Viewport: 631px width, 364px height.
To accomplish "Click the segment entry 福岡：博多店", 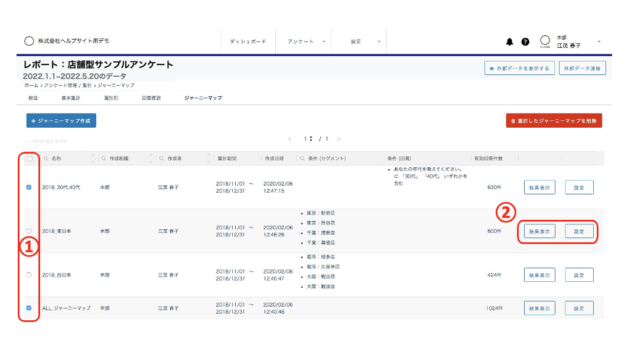I will [x=321, y=257].
